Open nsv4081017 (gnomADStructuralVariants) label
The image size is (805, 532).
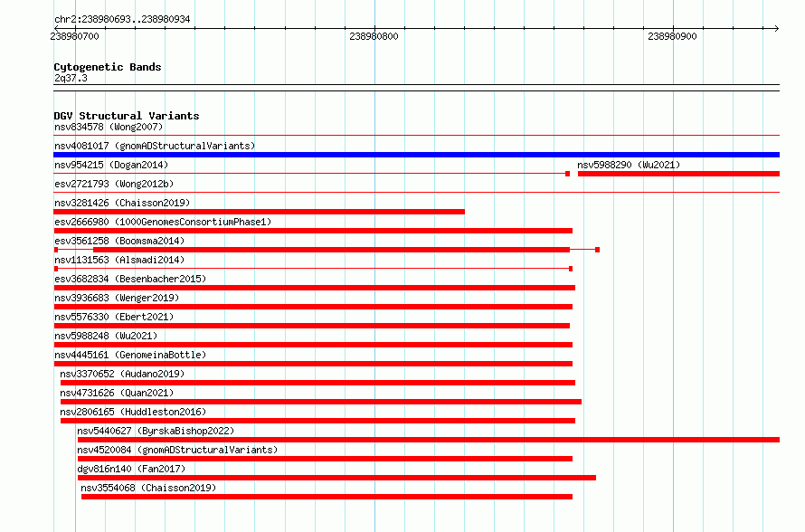[x=155, y=146]
